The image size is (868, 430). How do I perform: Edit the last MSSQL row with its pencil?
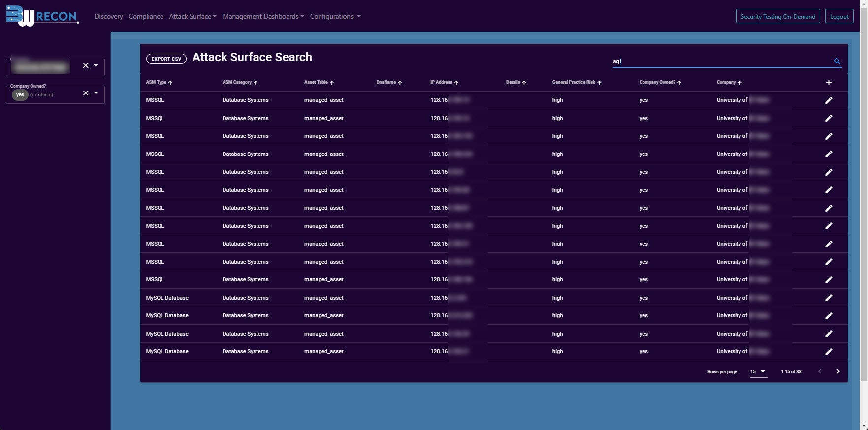(829, 280)
